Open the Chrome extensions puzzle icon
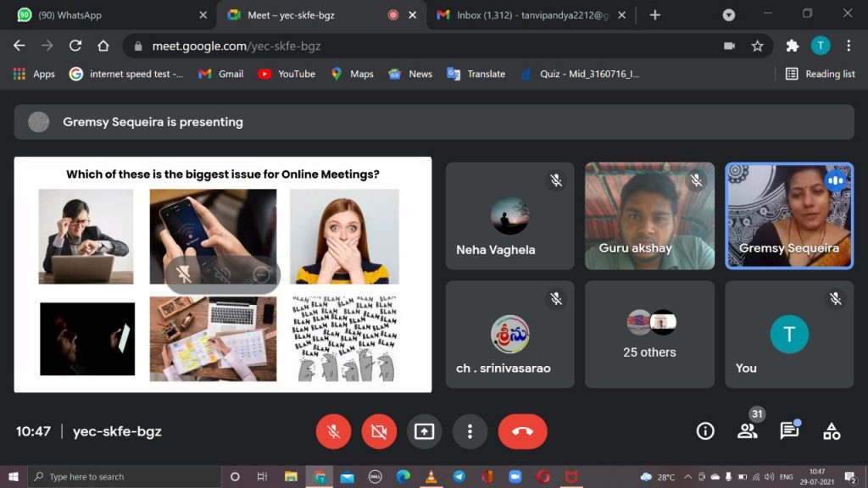Screen dimensions: 868x488 tap(793, 46)
